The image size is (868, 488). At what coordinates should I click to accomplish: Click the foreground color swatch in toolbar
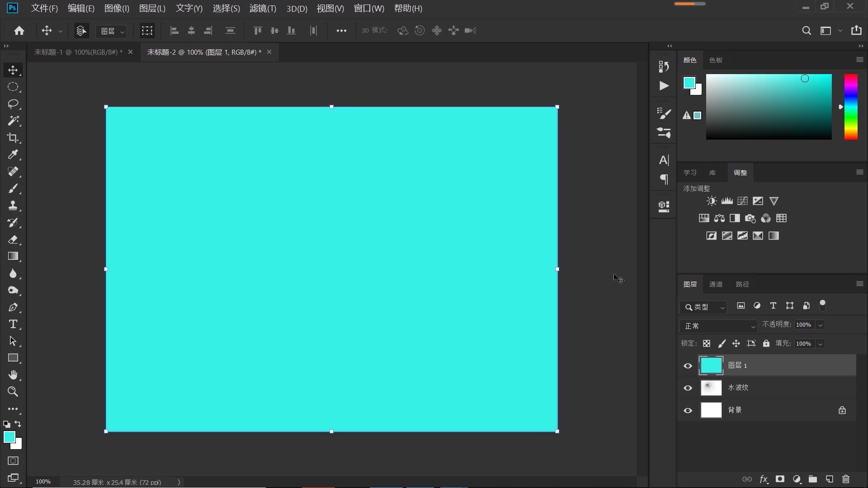[x=9, y=436]
